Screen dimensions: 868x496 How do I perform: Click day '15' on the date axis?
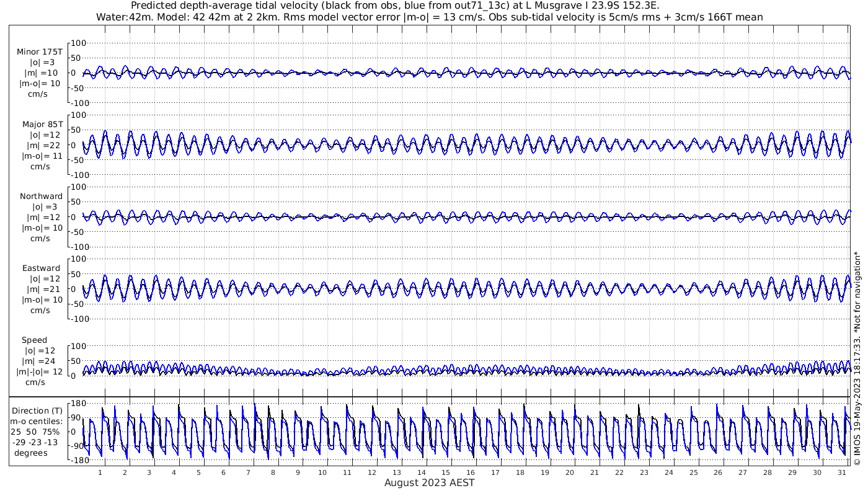click(x=446, y=472)
